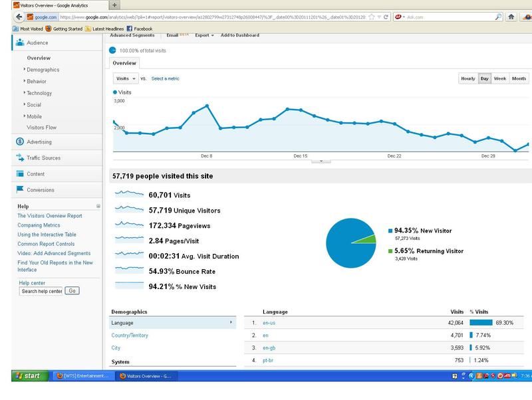Click Add to Dashboard
This screenshot has height=400, width=532.
click(240, 35)
